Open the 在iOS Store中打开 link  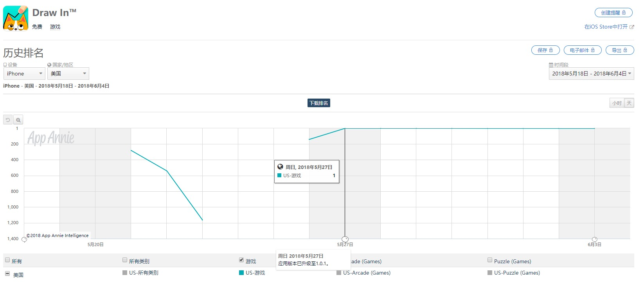point(606,27)
